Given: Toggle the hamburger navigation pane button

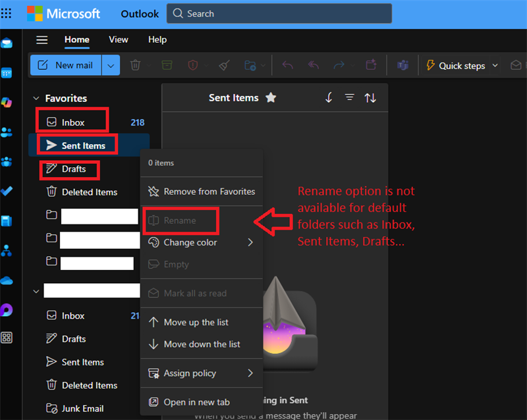Looking at the screenshot, I should [42, 40].
